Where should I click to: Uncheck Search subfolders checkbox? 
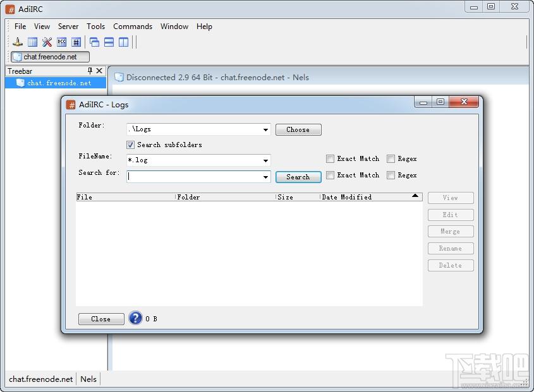pyautogui.click(x=131, y=145)
